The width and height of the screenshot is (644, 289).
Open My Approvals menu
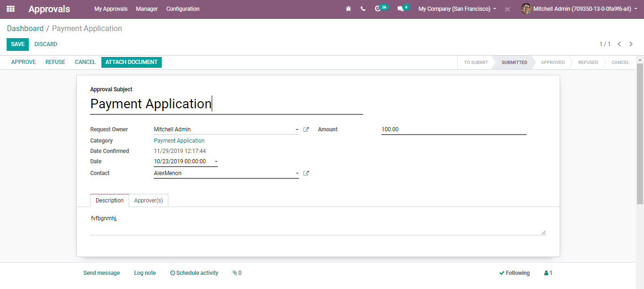pos(111,9)
